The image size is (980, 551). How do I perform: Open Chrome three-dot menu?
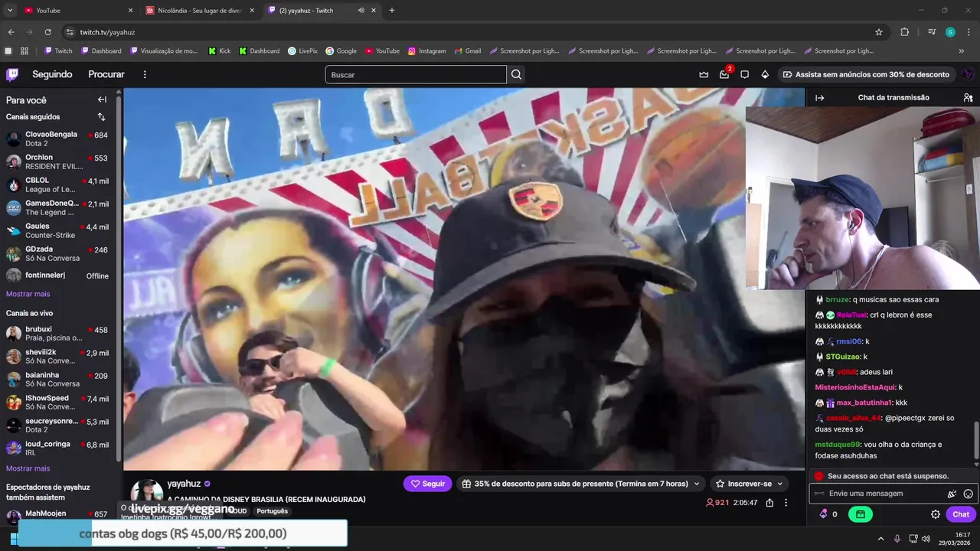969,32
